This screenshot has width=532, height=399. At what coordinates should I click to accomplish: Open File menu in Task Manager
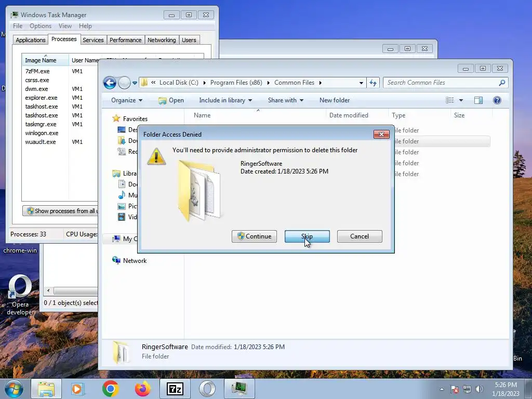tap(18, 26)
